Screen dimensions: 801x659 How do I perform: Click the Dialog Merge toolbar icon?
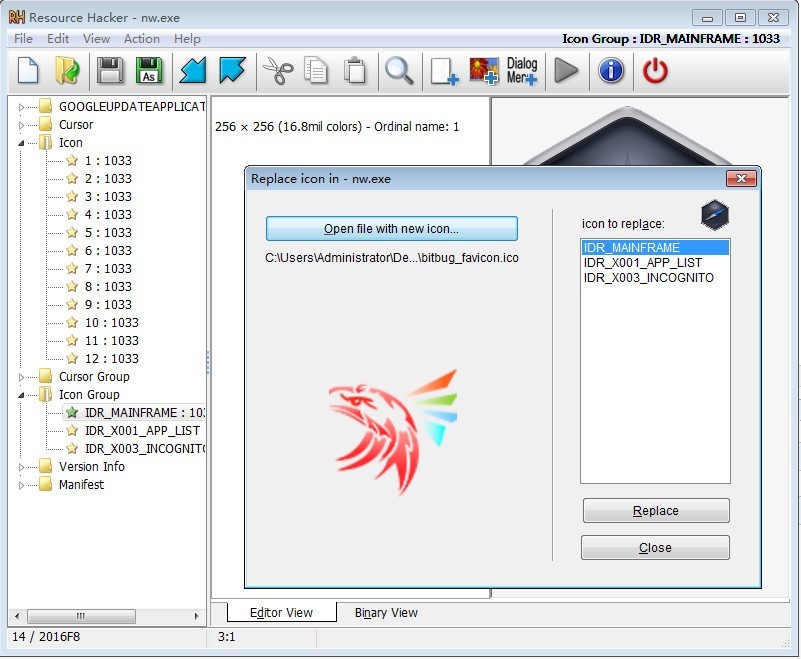(x=522, y=71)
